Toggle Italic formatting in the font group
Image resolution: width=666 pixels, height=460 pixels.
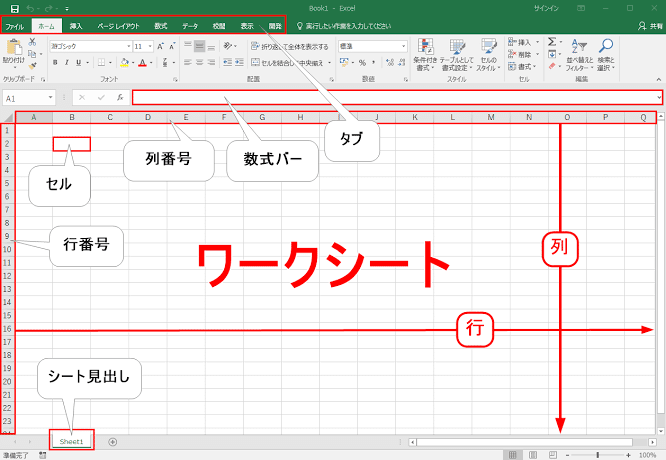point(67,63)
